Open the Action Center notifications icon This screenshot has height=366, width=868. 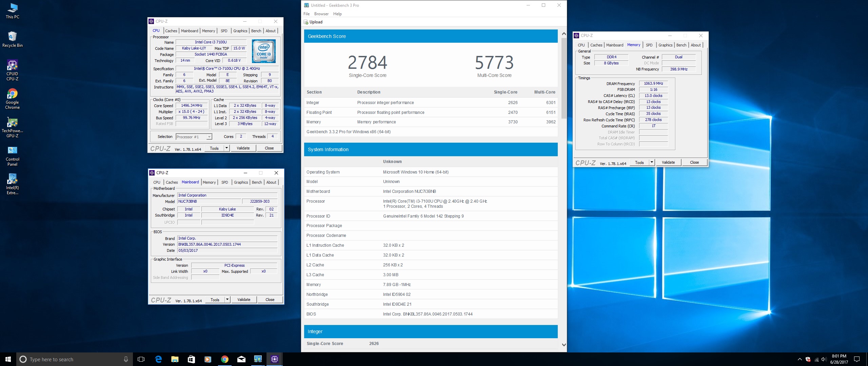tap(857, 359)
